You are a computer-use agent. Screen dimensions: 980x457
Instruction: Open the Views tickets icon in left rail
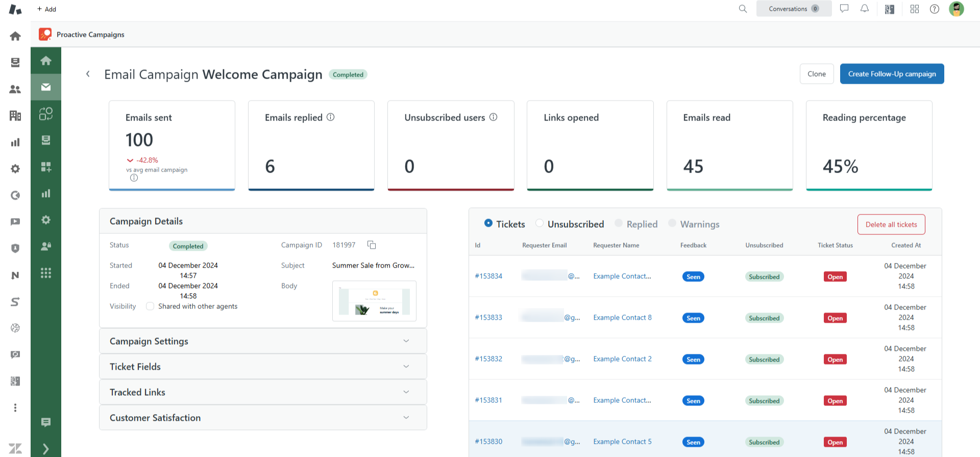15,62
